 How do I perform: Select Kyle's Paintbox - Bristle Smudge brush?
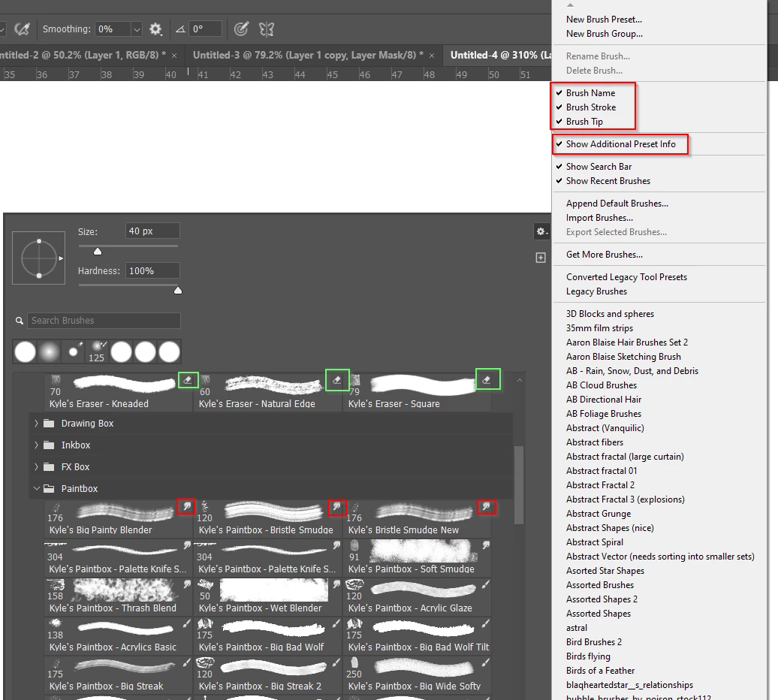coord(267,518)
